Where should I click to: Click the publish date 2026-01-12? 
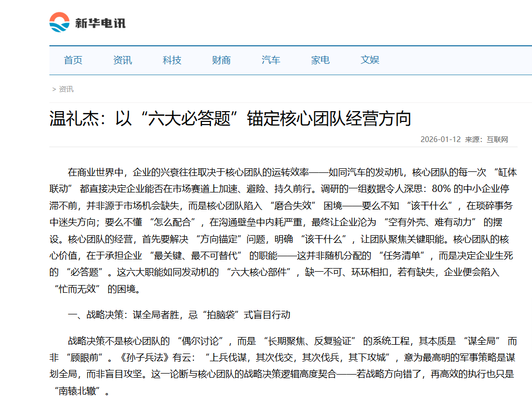point(441,139)
